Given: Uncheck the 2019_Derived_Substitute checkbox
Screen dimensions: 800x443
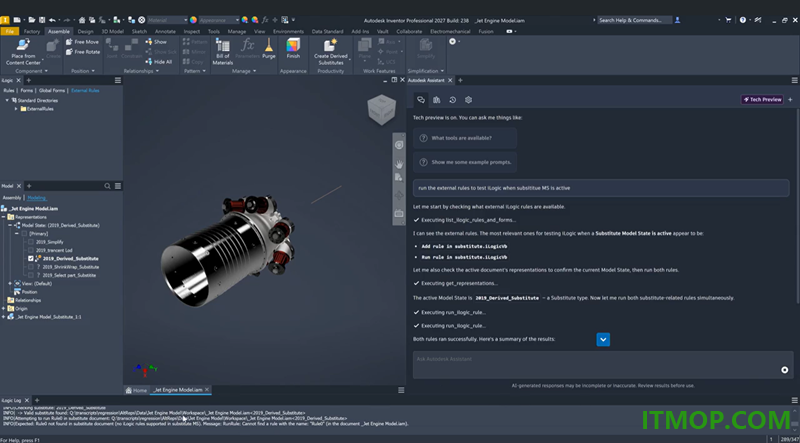Looking at the screenshot, I should 31,259.
